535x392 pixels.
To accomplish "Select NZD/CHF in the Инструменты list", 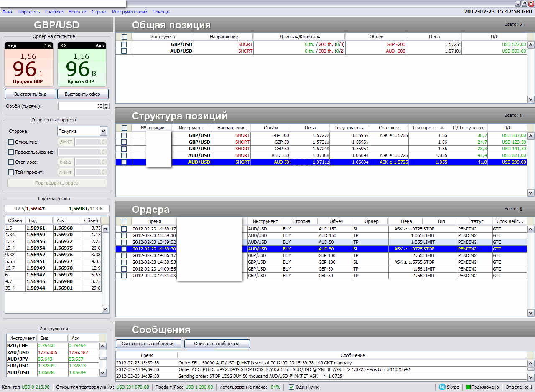I will click(x=52, y=346).
